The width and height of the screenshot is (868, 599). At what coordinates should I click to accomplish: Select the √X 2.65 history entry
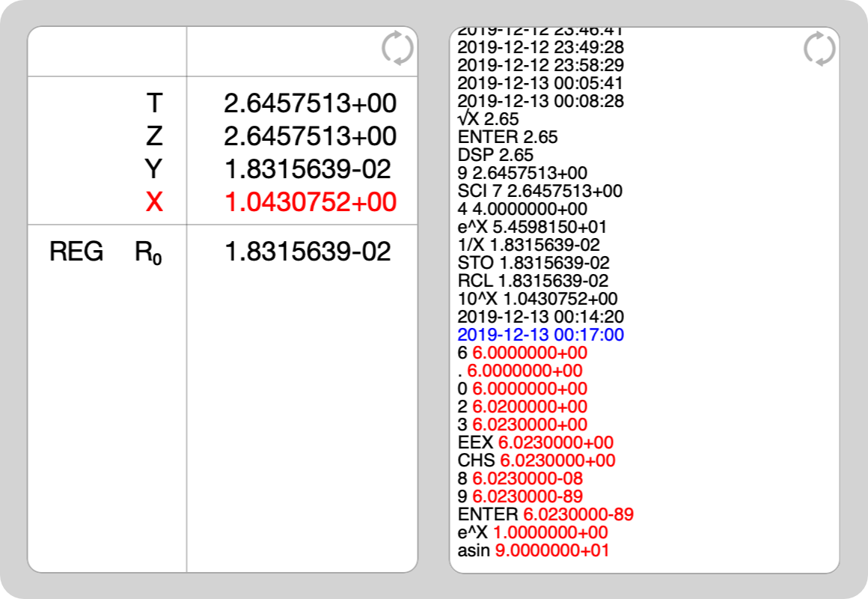tap(488, 119)
